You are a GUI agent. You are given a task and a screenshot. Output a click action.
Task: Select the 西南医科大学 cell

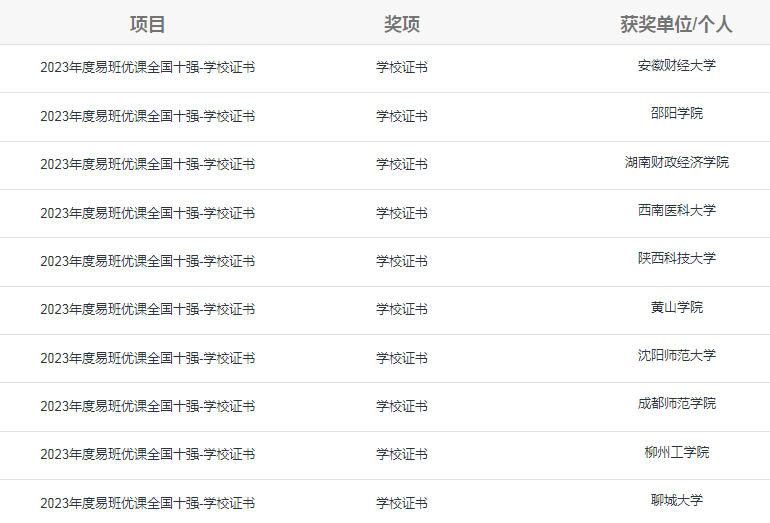677,210
